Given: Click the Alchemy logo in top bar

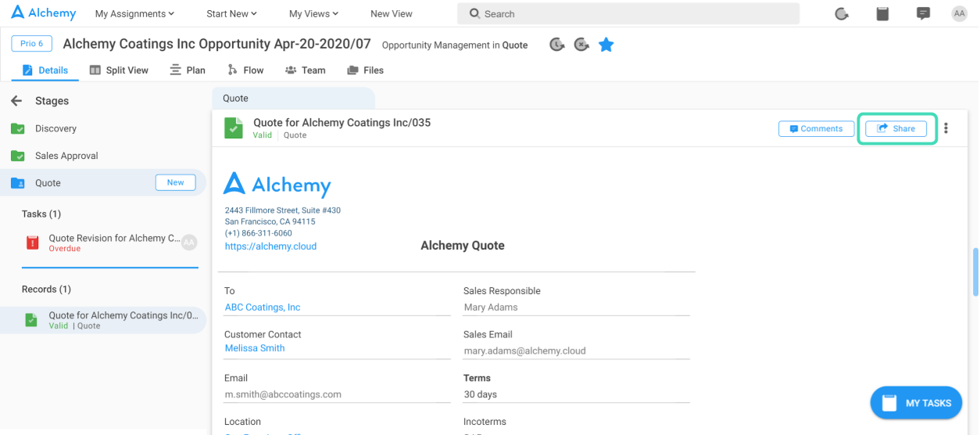Looking at the screenshot, I should tap(44, 13).
